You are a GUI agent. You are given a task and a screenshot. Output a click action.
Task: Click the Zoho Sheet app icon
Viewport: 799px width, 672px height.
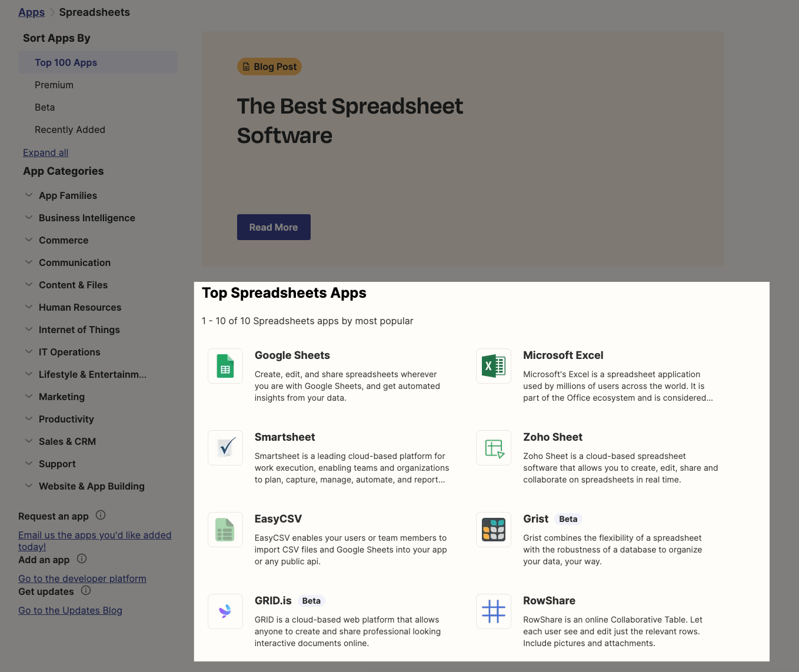tap(494, 448)
